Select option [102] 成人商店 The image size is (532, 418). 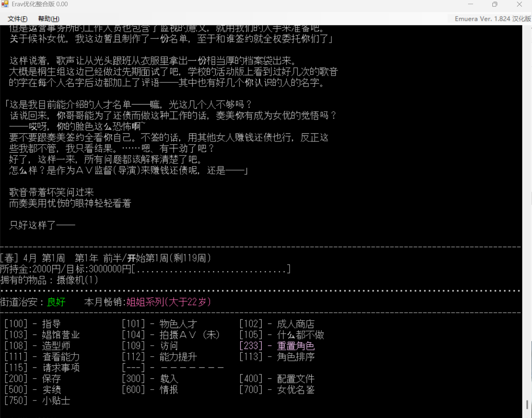(x=277, y=324)
